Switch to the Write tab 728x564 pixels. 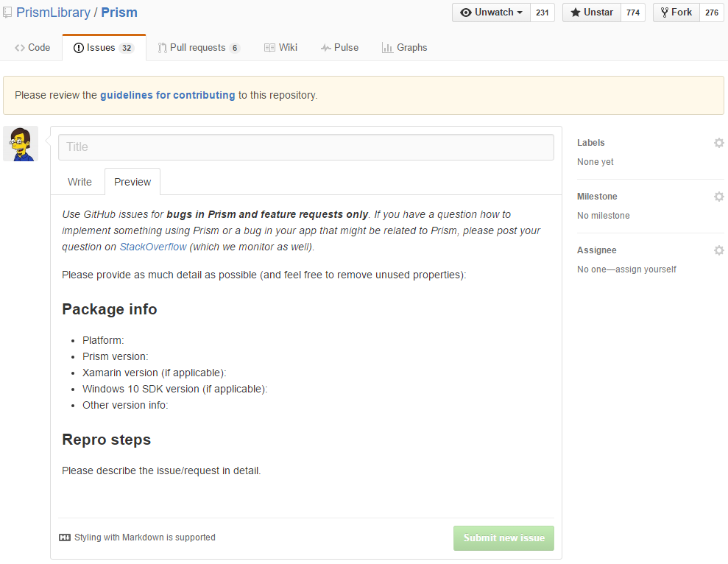79,182
